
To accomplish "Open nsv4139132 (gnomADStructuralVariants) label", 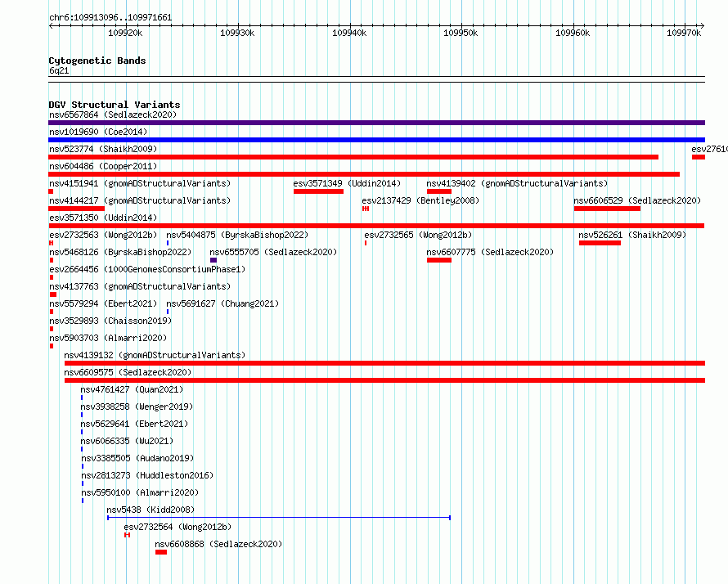I will pyautogui.click(x=155, y=355).
